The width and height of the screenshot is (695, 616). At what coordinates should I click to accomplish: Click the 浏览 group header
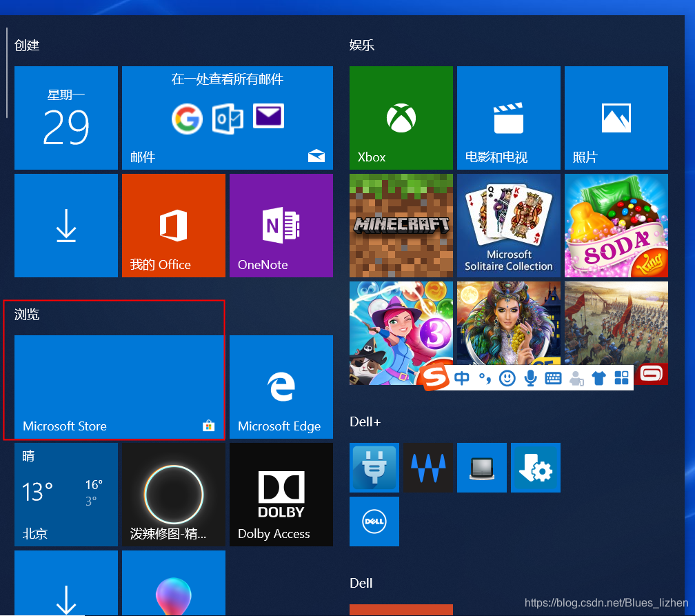(x=27, y=315)
